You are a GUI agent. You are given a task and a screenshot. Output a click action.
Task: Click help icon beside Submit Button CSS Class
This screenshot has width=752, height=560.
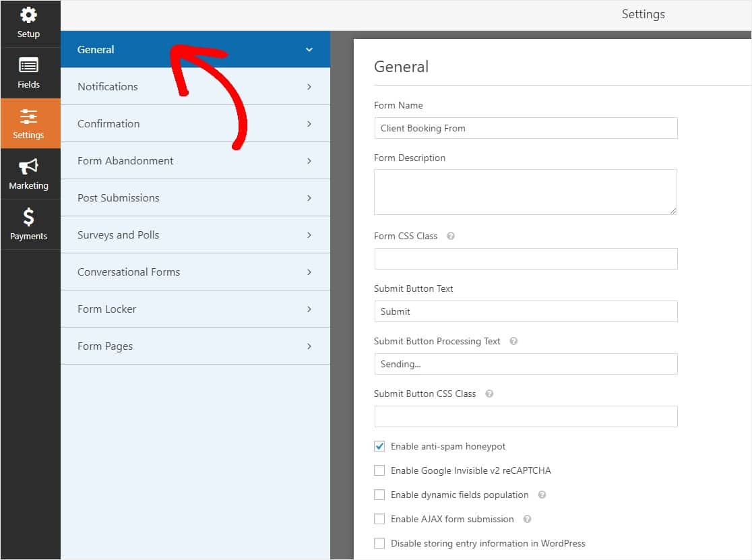(489, 394)
